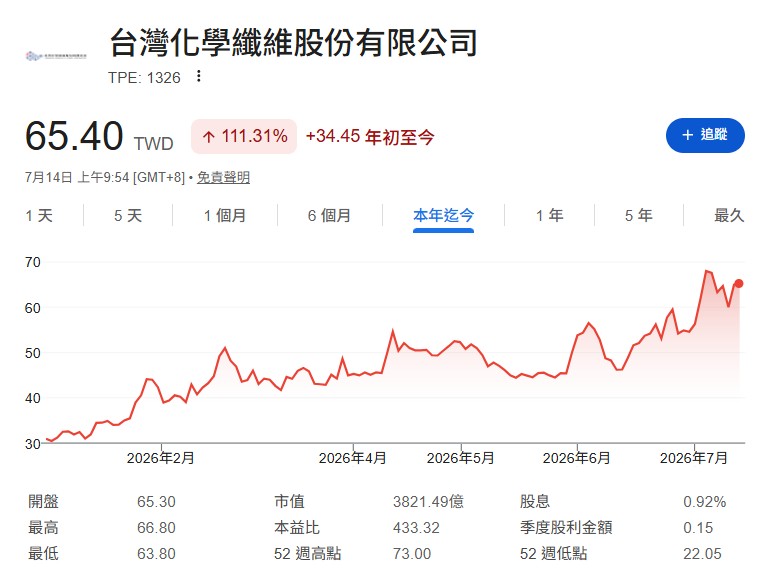The width and height of the screenshot is (761, 573).
Task: Show the 最久 maximum range
Action: [x=729, y=215]
